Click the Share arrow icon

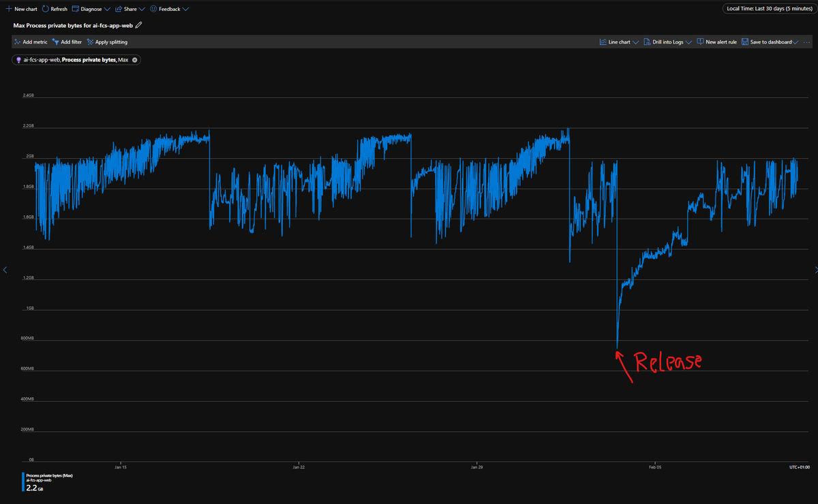click(x=119, y=10)
